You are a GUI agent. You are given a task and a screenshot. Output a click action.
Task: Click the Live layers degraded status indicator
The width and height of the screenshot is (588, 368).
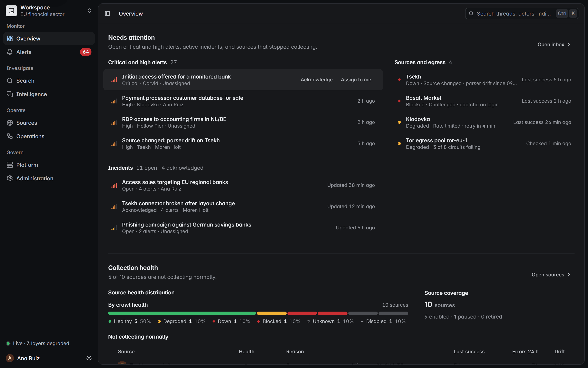pyautogui.click(x=38, y=343)
